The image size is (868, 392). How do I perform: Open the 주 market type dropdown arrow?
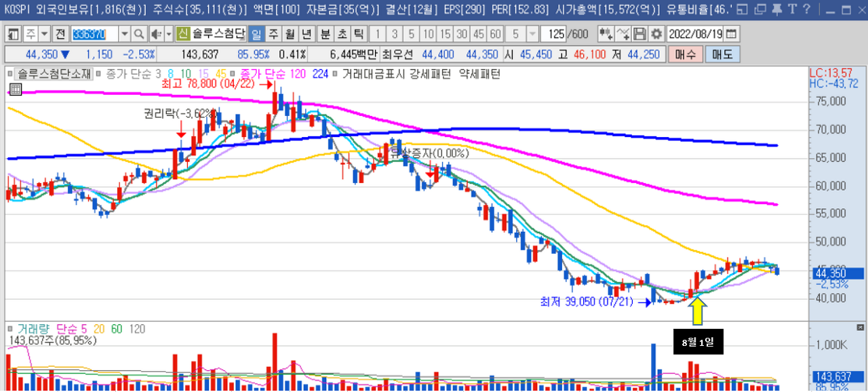tap(44, 34)
